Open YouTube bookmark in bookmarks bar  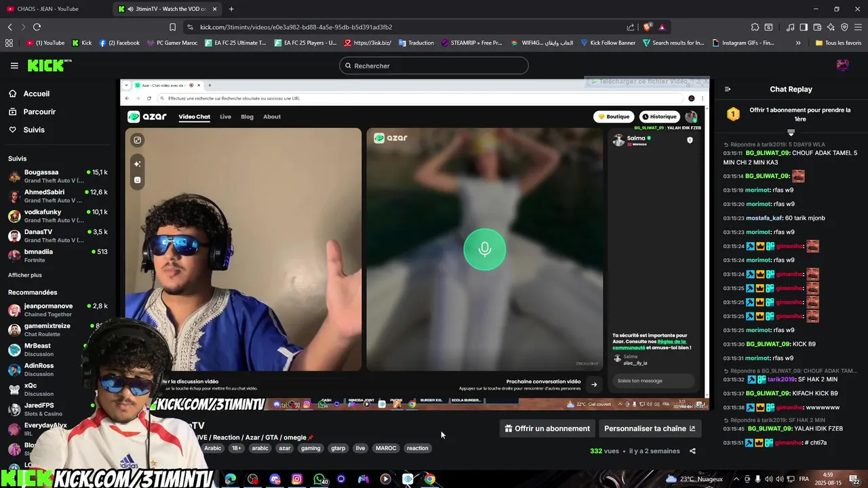(45, 43)
